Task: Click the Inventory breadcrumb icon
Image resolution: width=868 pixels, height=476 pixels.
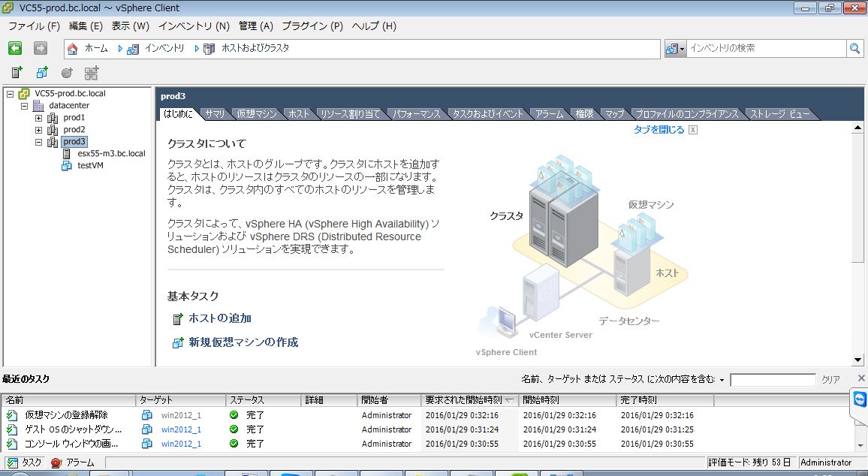Action: (x=133, y=49)
